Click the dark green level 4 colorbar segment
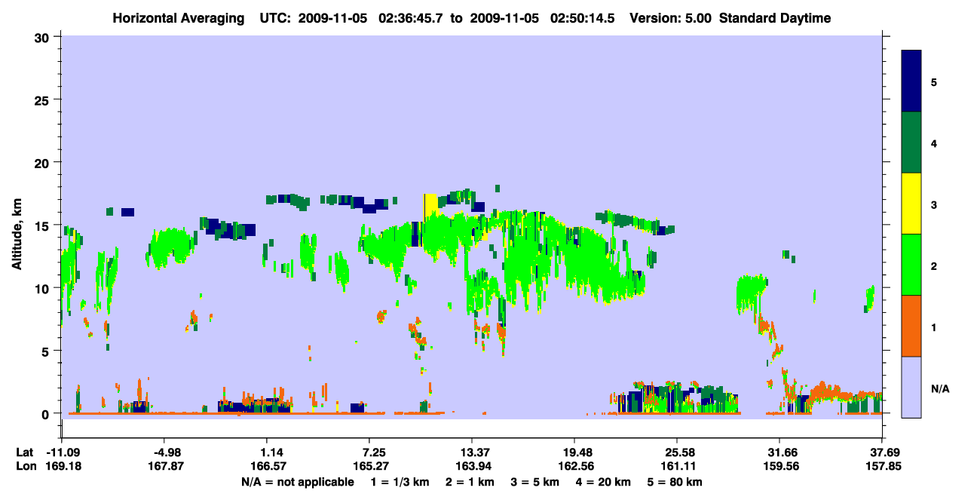This screenshot has height=503, width=980. pos(911,143)
